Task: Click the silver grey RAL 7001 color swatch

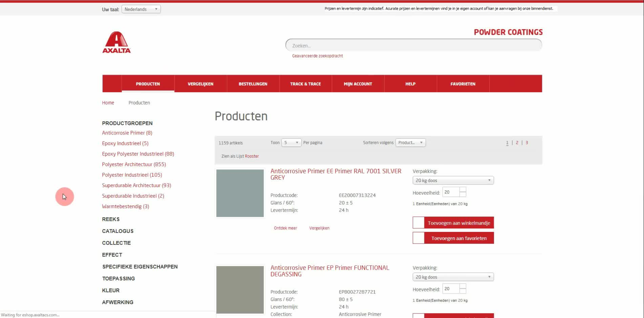Action: tap(240, 193)
